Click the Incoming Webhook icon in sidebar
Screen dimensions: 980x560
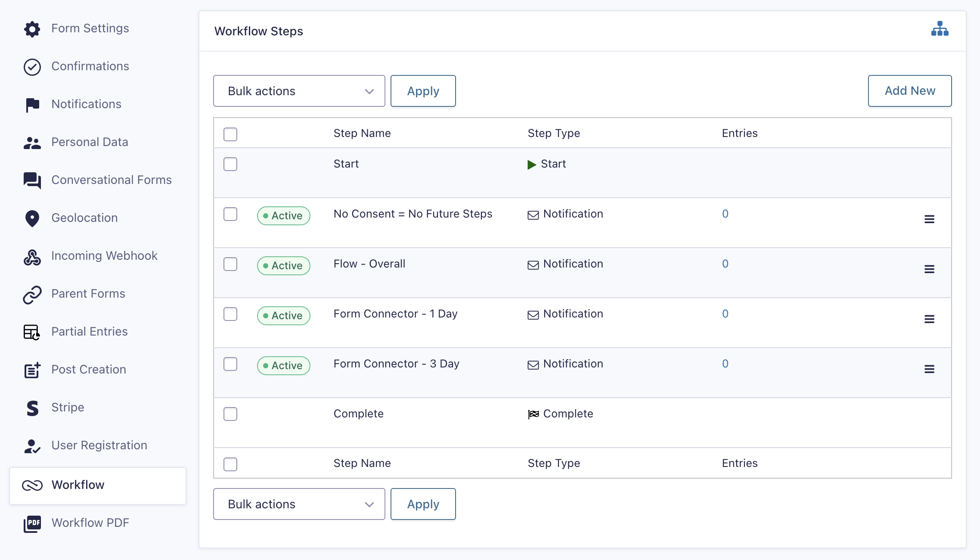(x=32, y=257)
